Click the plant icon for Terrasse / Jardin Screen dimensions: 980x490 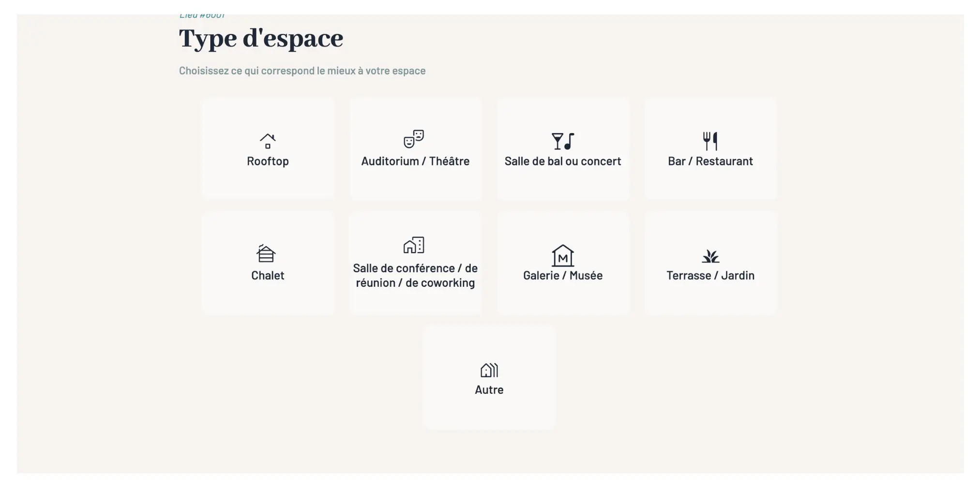coord(710,256)
